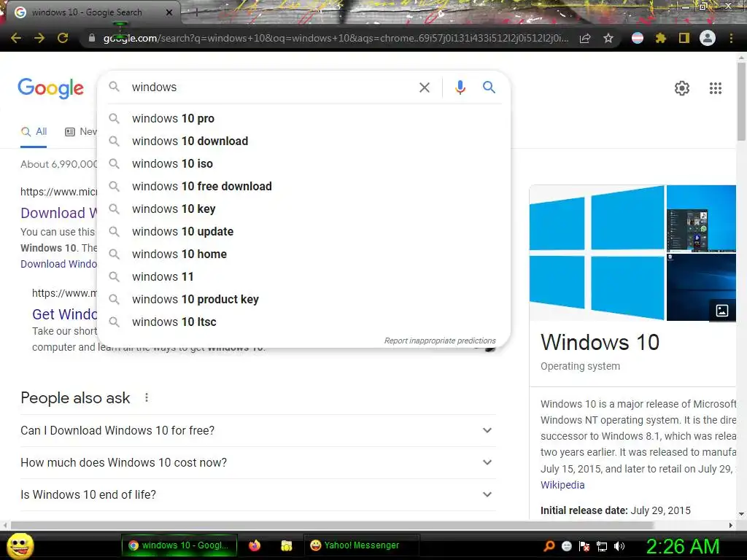Toggle the browser side panel icon
Screen dimensions: 747x560
(684, 38)
